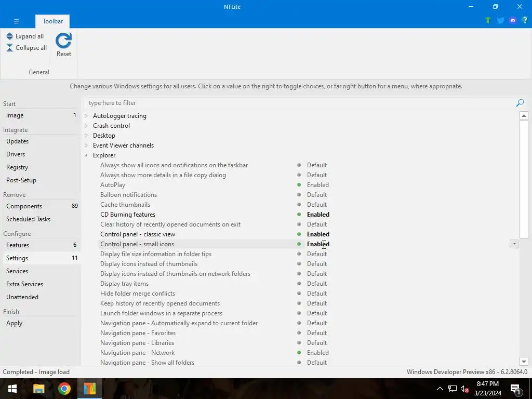
Task: Click the taskbar clock showing 8:47 PM
Action: pyautogui.click(x=487, y=389)
